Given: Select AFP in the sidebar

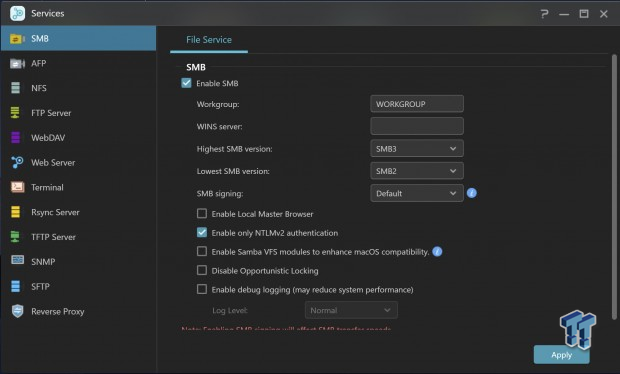Looking at the screenshot, I should 78,63.
